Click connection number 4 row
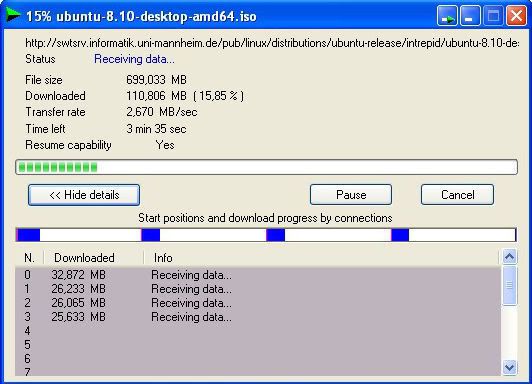This screenshot has width=532, height=384. [258, 331]
